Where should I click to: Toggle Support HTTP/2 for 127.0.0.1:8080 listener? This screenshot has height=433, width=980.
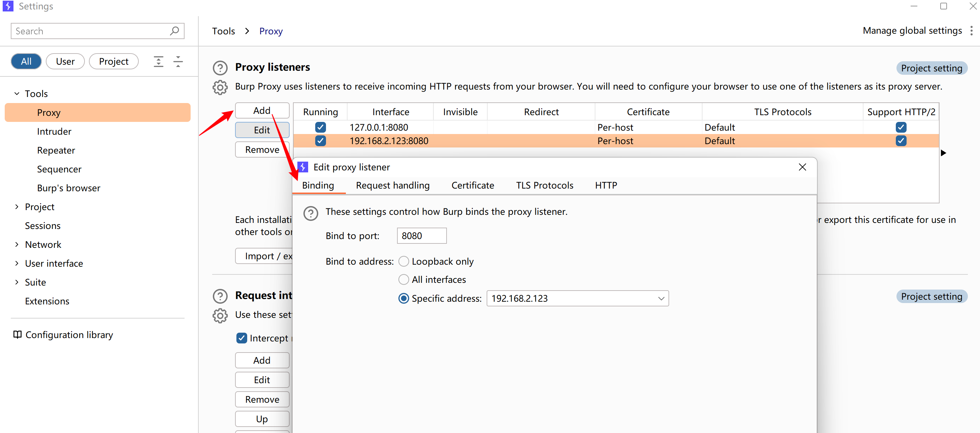[x=901, y=127]
